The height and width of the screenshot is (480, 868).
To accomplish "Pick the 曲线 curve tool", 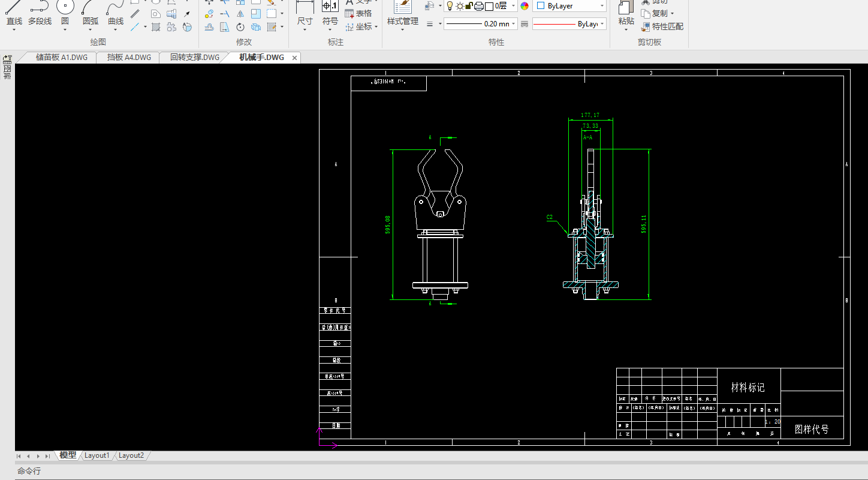I will 116,13.
